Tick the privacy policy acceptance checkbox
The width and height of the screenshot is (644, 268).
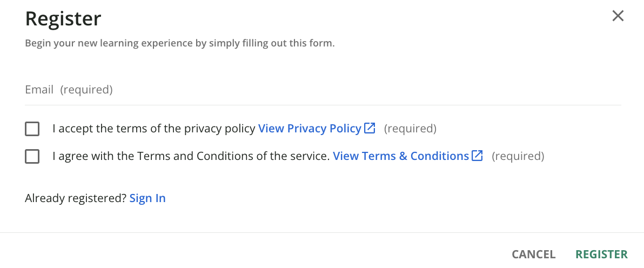click(32, 129)
